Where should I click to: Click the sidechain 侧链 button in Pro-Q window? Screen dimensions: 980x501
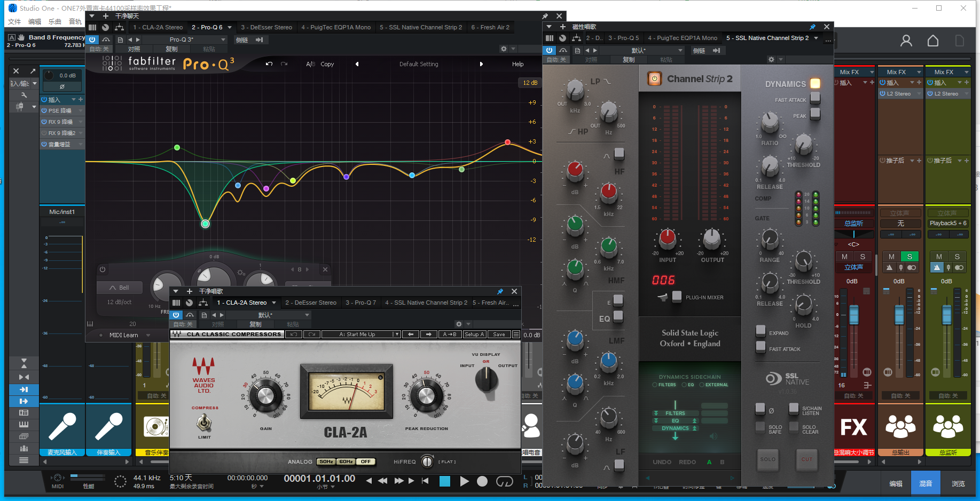(x=242, y=40)
